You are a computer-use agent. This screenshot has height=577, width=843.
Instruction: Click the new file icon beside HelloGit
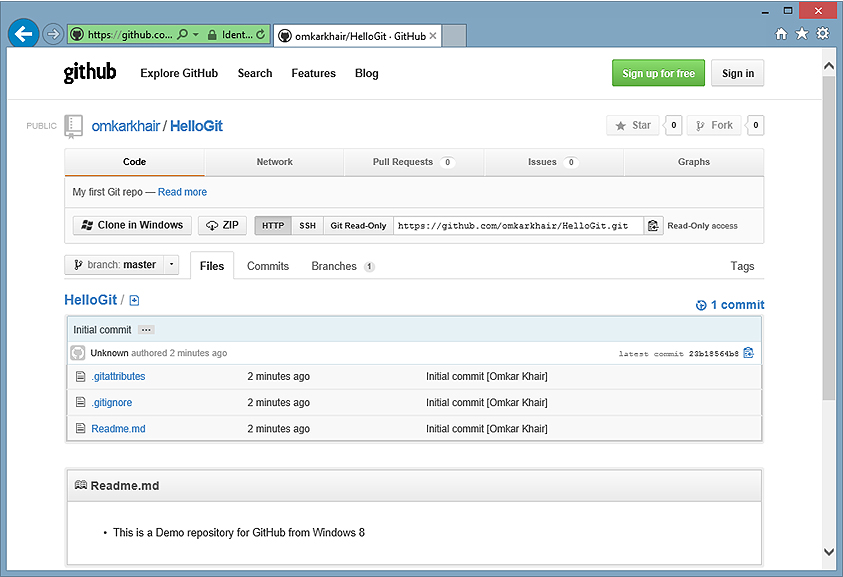pyautogui.click(x=135, y=301)
